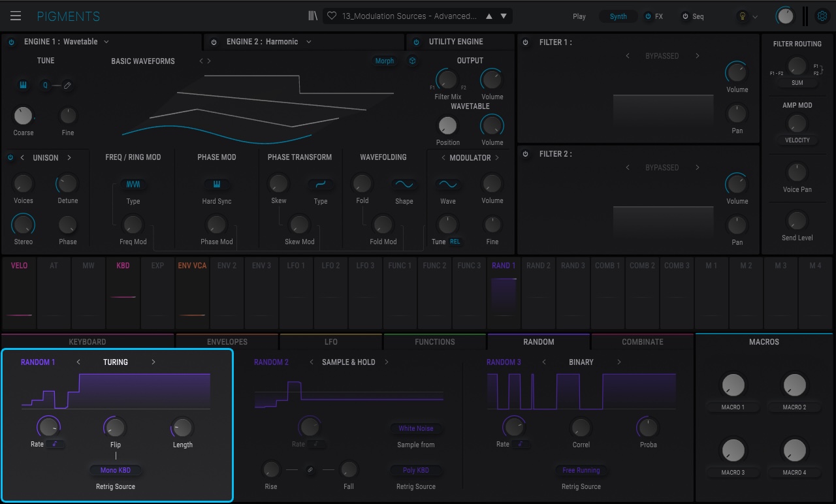Toggle Engine 1 power button
Screen dimensions: 836x504
click(11, 42)
